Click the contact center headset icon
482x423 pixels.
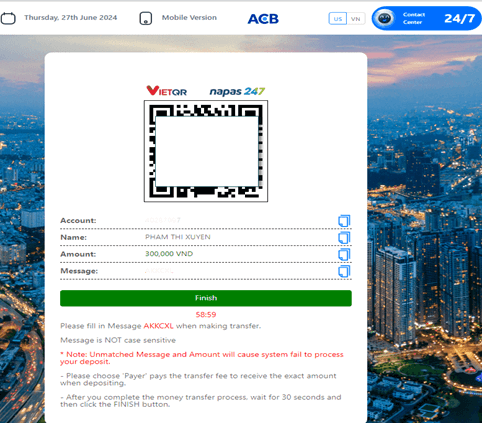(x=385, y=18)
